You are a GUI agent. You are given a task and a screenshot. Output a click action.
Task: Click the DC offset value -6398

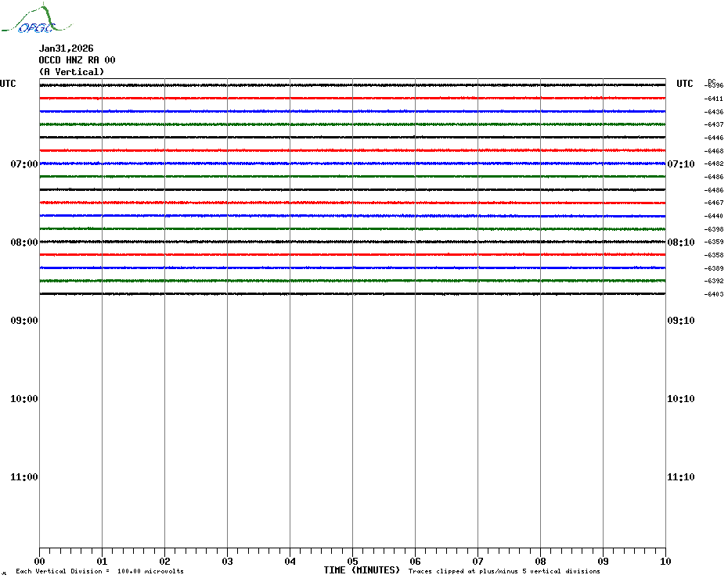[714, 229]
